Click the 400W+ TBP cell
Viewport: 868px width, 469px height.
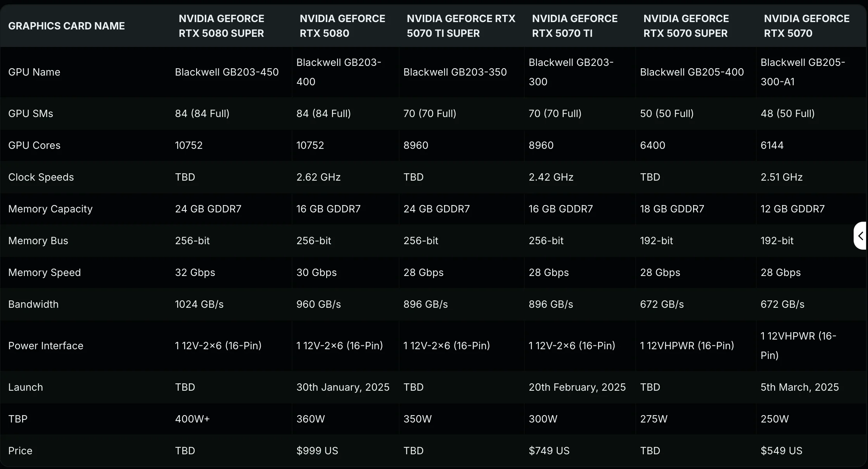click(x=192, y=419)
